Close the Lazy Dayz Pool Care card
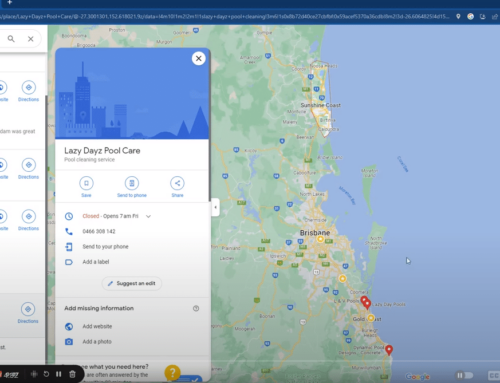This screenshot has width=500, height=383. click(199, 58)
